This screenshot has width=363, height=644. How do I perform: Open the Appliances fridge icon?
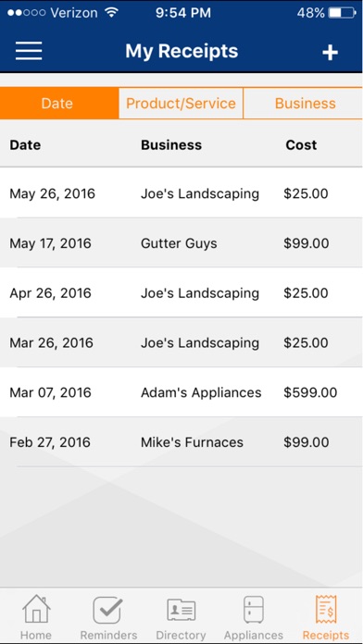[x=254, y=610]
